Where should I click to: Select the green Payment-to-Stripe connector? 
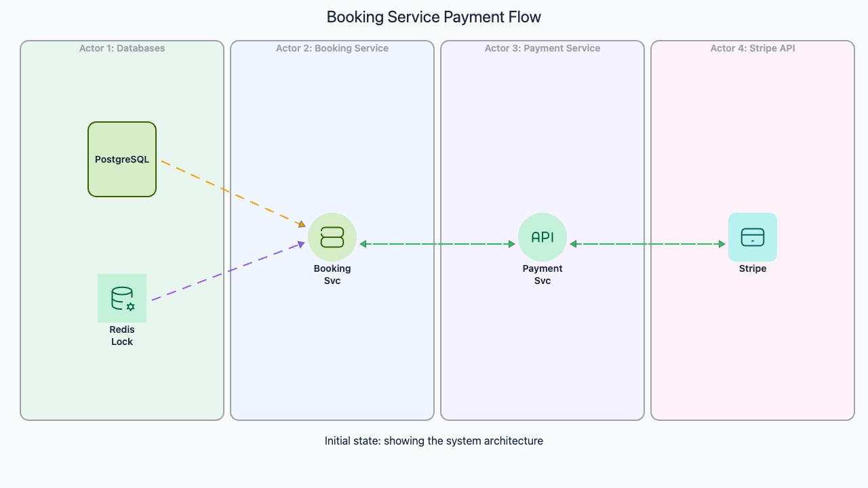[x=648, y=244]
